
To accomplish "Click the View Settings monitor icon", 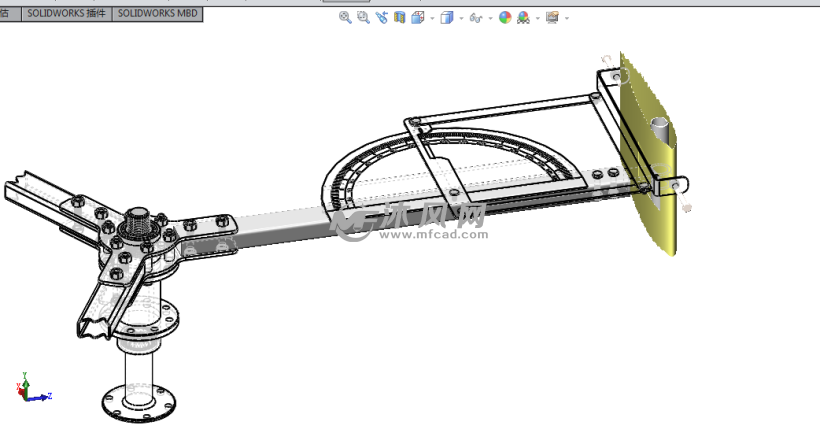I will 552,18.
